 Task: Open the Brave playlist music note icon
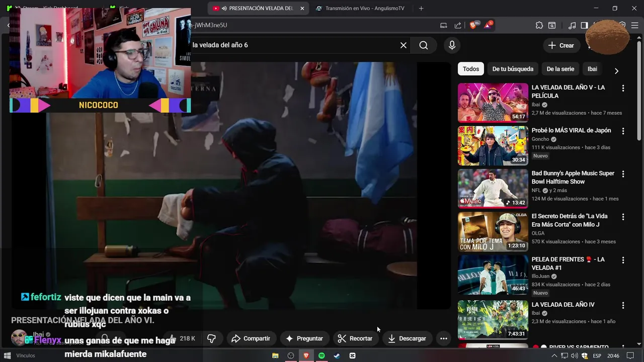572,25
